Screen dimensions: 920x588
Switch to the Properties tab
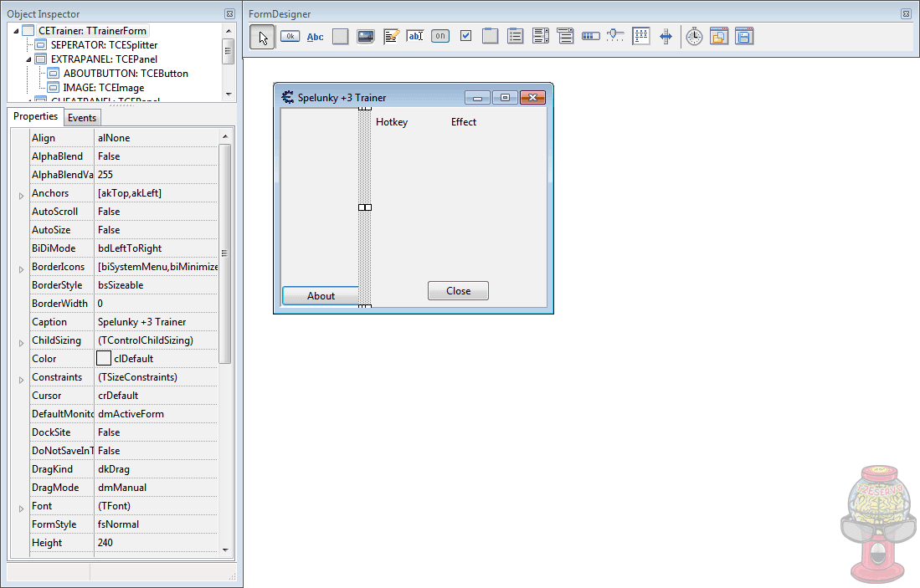pos(35,117)
